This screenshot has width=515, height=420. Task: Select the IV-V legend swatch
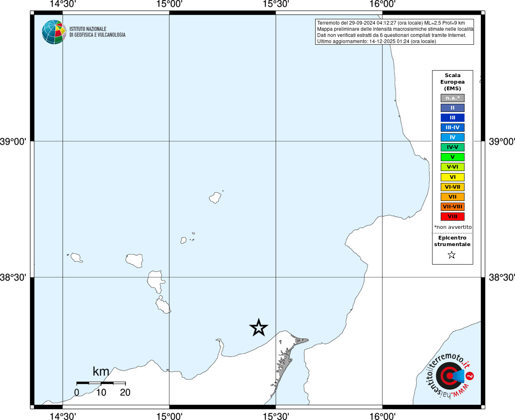(453, 147)
